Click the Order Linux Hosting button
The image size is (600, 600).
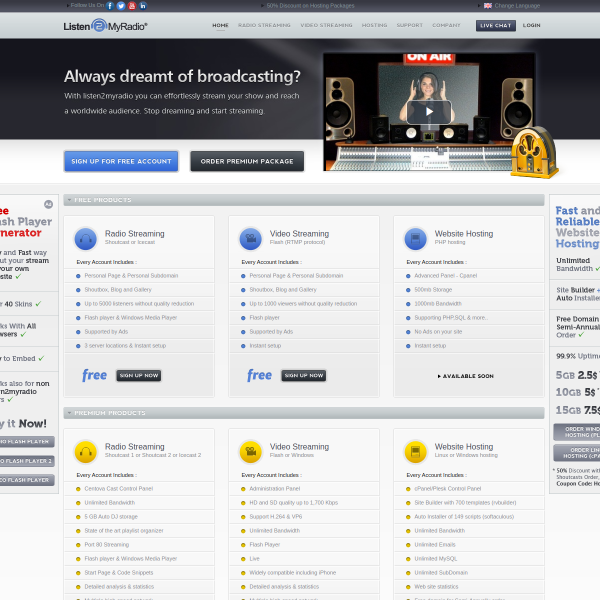pyautogui.click(x=577, y=453)
